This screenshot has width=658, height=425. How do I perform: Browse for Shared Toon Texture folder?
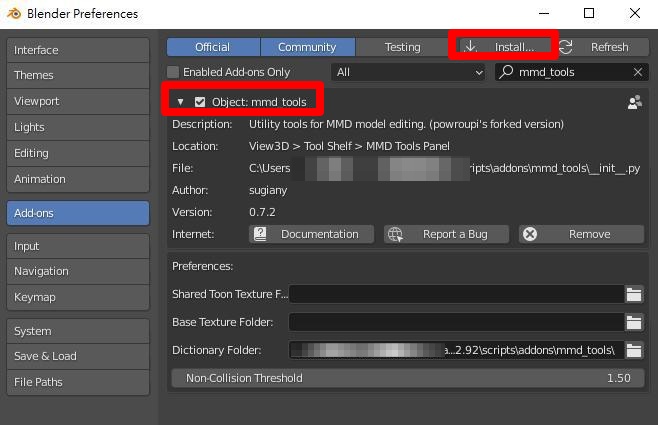click(x=634, y=294)
